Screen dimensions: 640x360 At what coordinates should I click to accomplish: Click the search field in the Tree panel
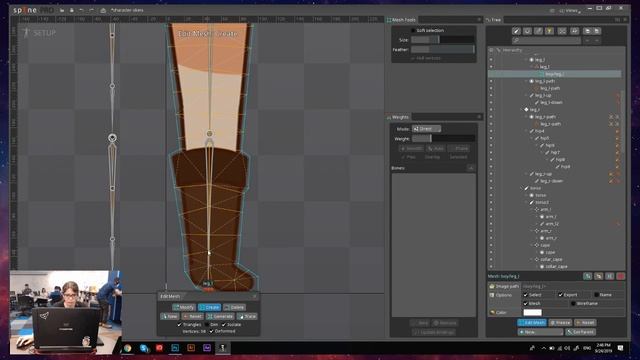(x=547, y=40)
